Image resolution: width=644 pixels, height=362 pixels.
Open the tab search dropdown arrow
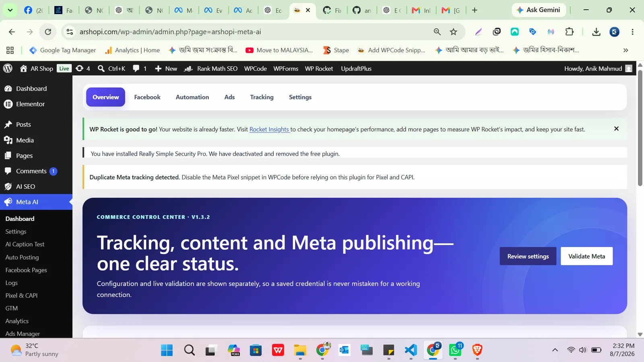10,10
